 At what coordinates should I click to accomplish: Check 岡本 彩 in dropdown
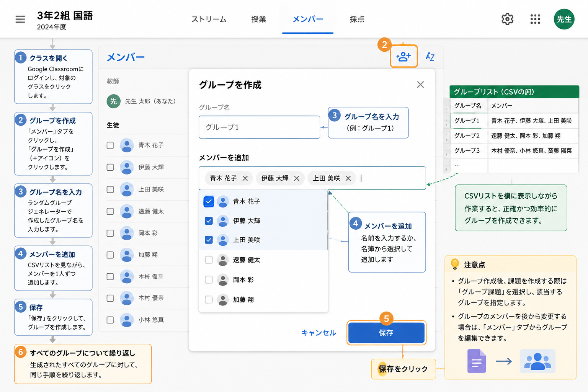pos(209,280)
